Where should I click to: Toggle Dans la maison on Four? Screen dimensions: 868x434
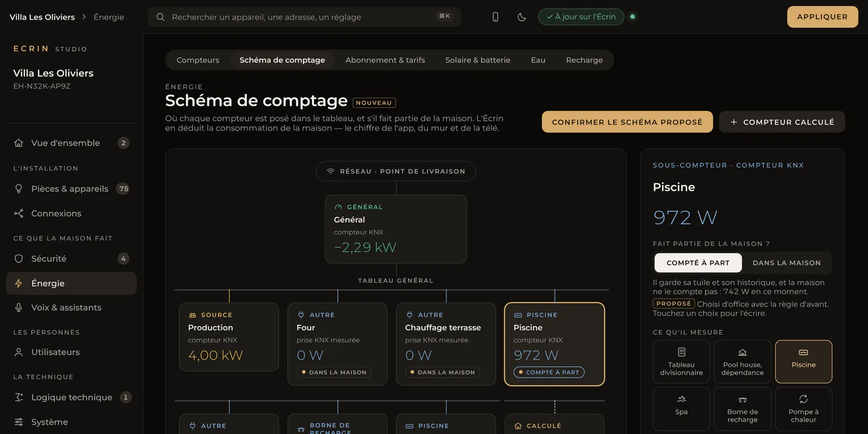(x=334, y=372)
